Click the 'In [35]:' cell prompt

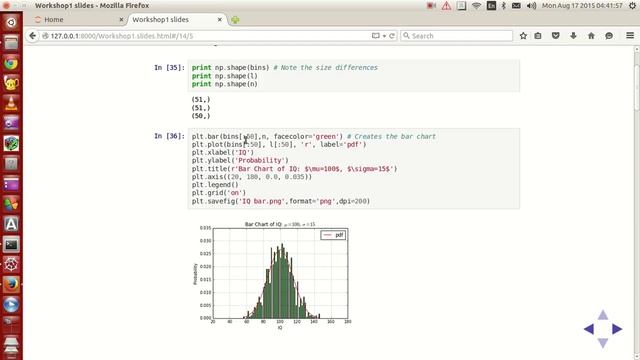169,68
